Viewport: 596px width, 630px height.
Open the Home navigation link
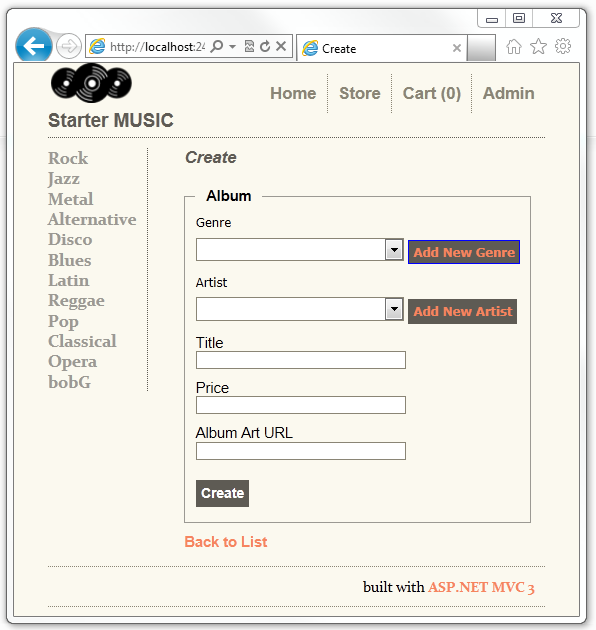point(293,93)
